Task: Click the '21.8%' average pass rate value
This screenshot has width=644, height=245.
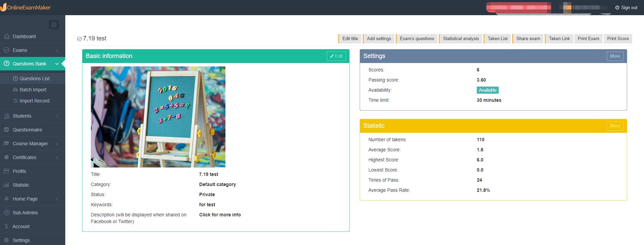Action: [483, 190]
